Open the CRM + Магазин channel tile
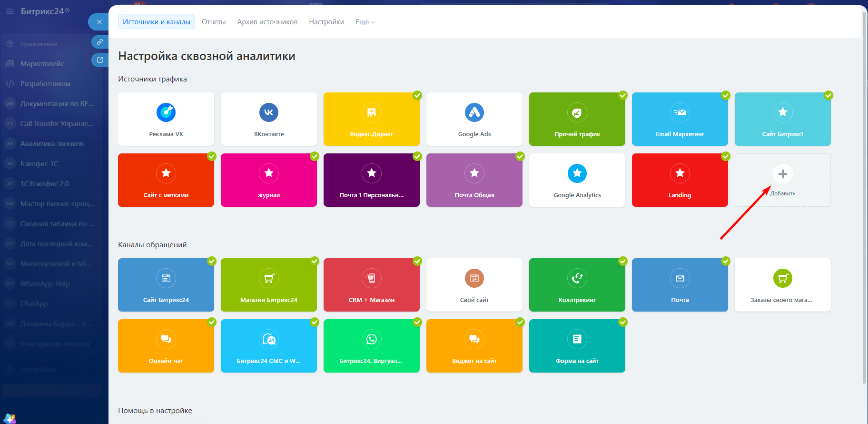 [372, 285]
